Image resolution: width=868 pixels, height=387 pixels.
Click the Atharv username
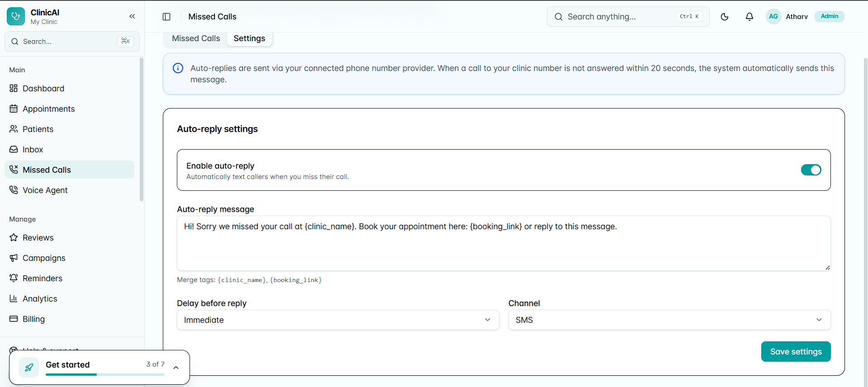coord(797,17)
